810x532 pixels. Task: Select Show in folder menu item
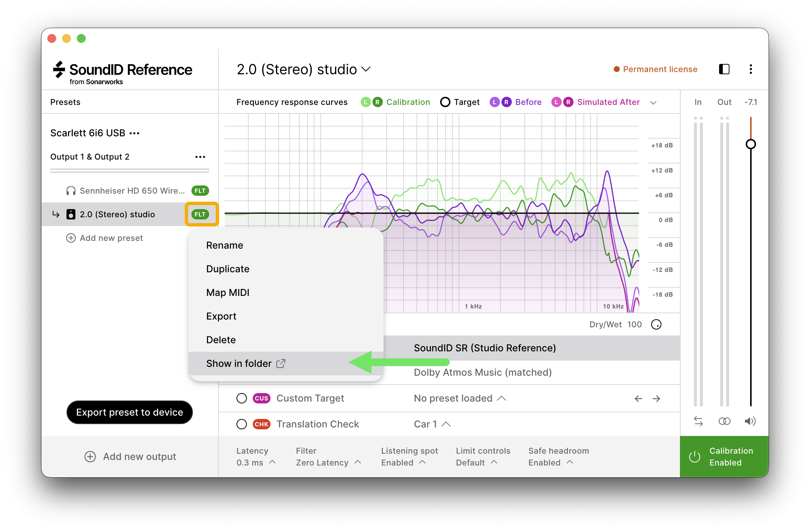[x=286, y=364]
